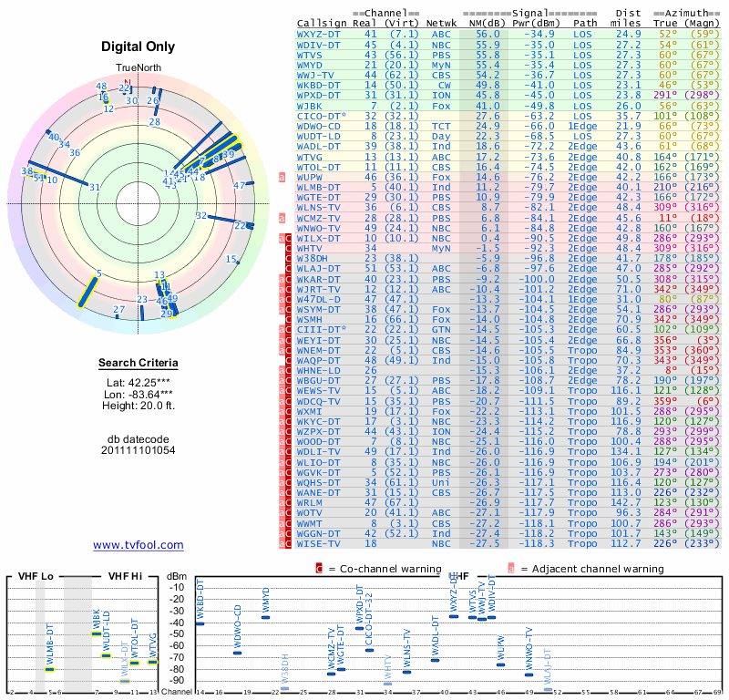
Task: Select the WXYZ-DT callsign in the table
Action: (x=319, y=33)
